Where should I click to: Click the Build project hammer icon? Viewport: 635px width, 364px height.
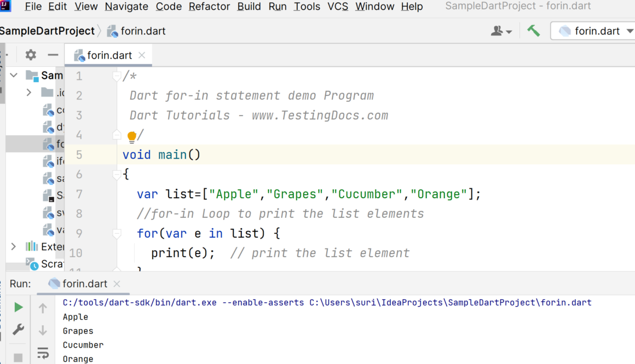point(533,31)
